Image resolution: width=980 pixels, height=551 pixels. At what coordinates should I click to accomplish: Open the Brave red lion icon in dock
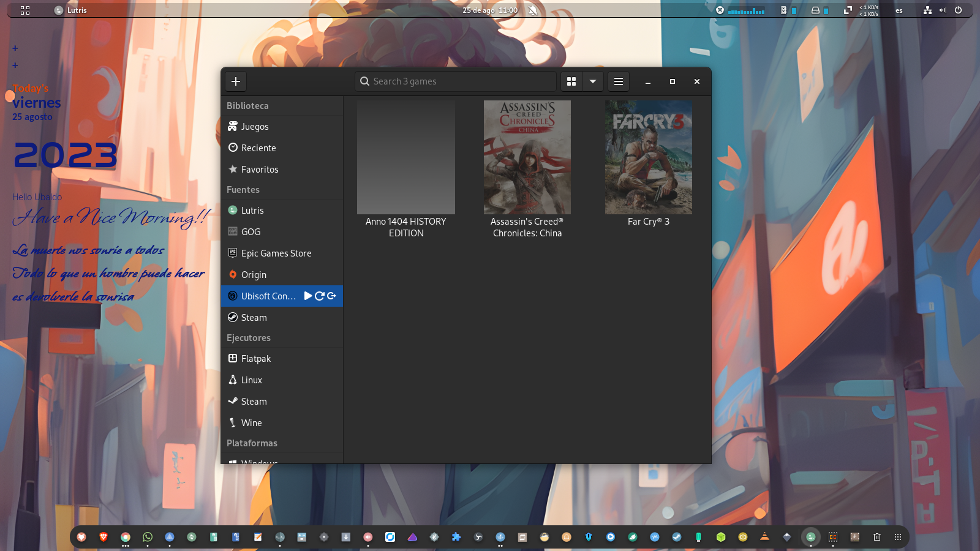click(104, 537)
